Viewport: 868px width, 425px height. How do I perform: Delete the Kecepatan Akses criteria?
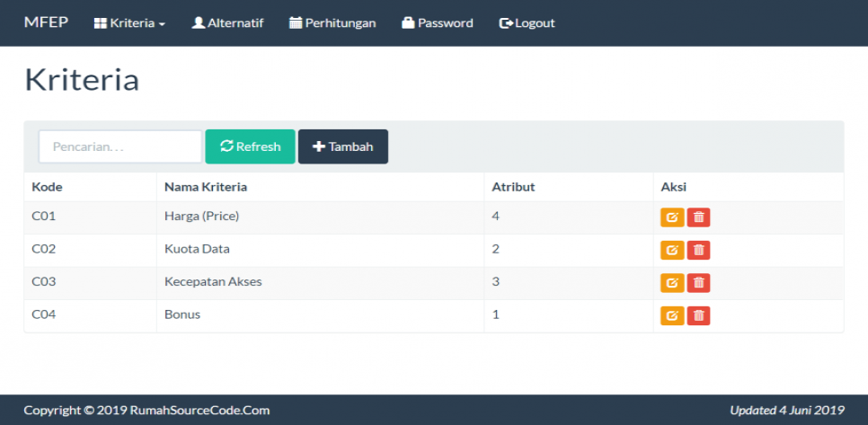point(698,283)
